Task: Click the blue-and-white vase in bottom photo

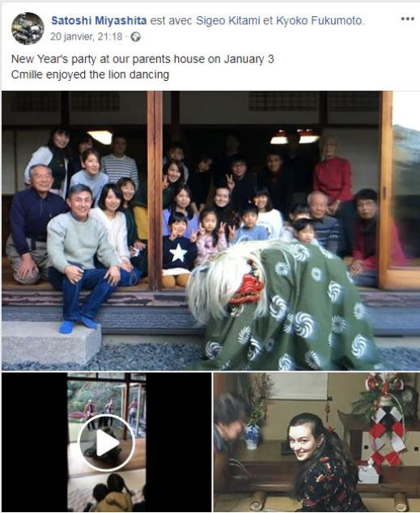Action: click(252, 436)
